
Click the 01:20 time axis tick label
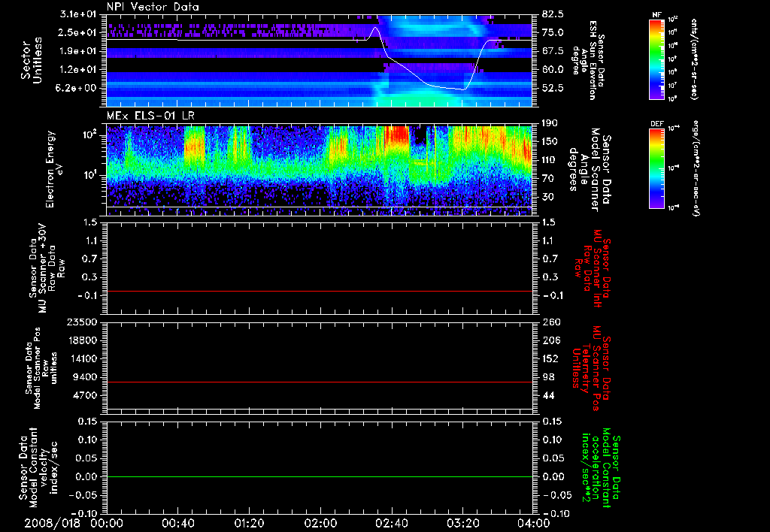click(x=250, y=522)
